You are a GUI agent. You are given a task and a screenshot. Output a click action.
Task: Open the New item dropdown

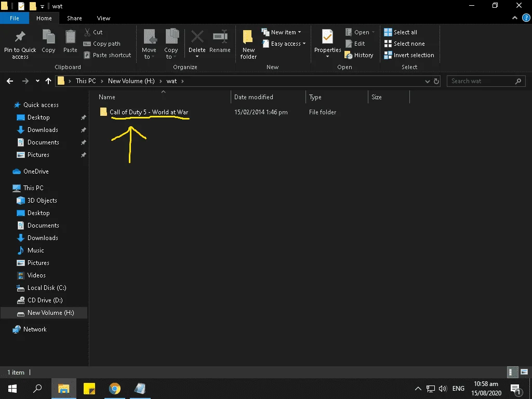tap(281, 32)
